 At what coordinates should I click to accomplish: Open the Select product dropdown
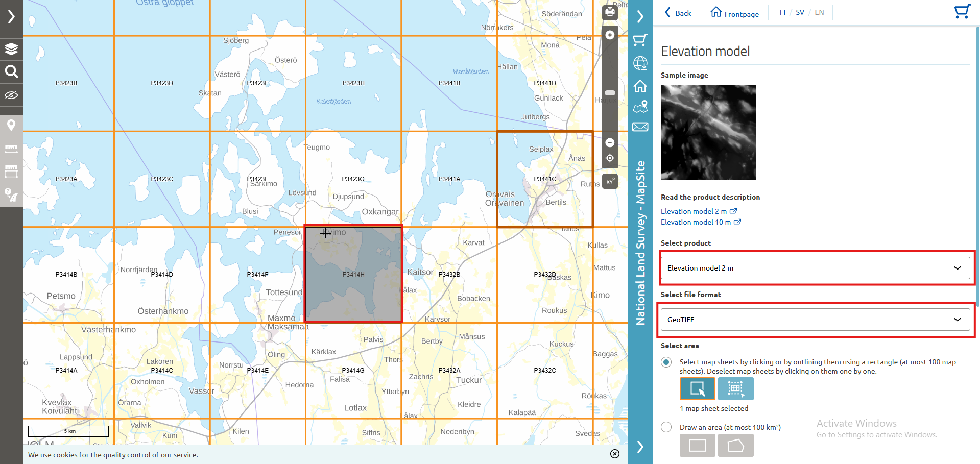click(815, 268)
